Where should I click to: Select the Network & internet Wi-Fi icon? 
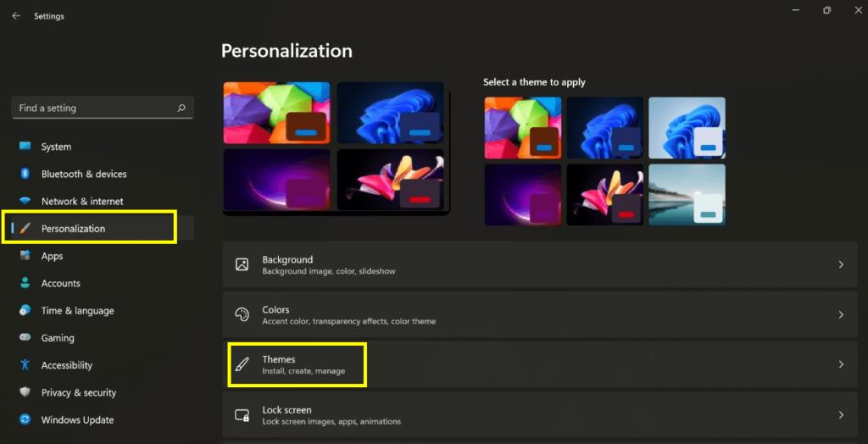pos(25,201)
